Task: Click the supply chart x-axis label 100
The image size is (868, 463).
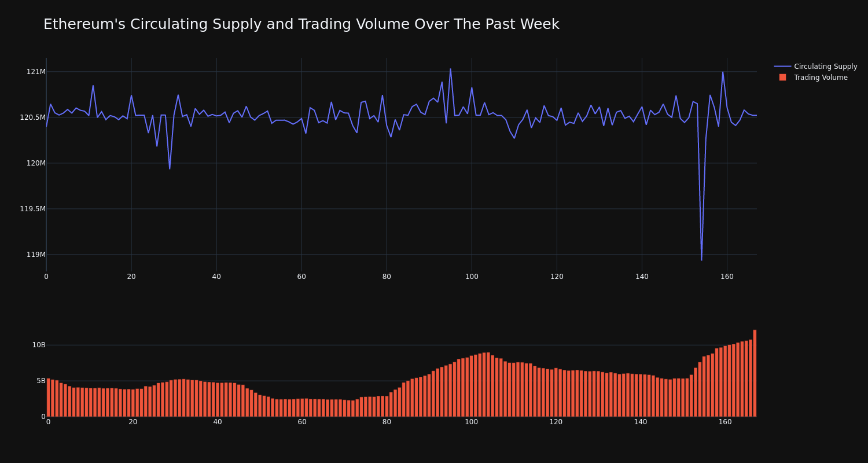Action: click(472, 277)
